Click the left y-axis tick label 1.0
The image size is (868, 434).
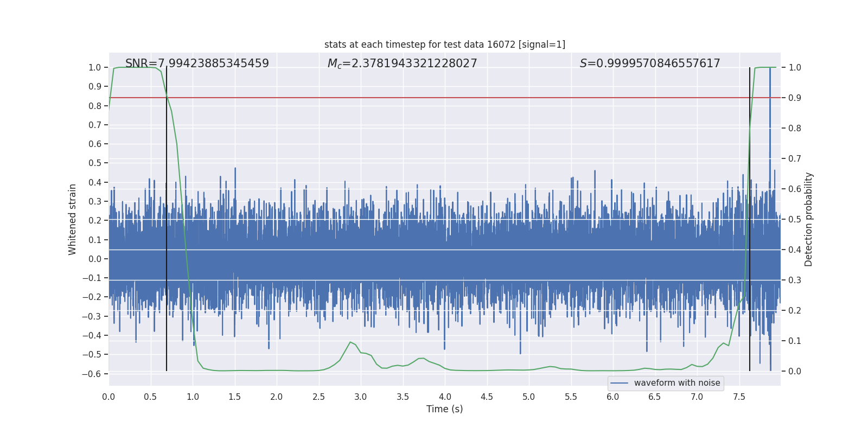95,67
